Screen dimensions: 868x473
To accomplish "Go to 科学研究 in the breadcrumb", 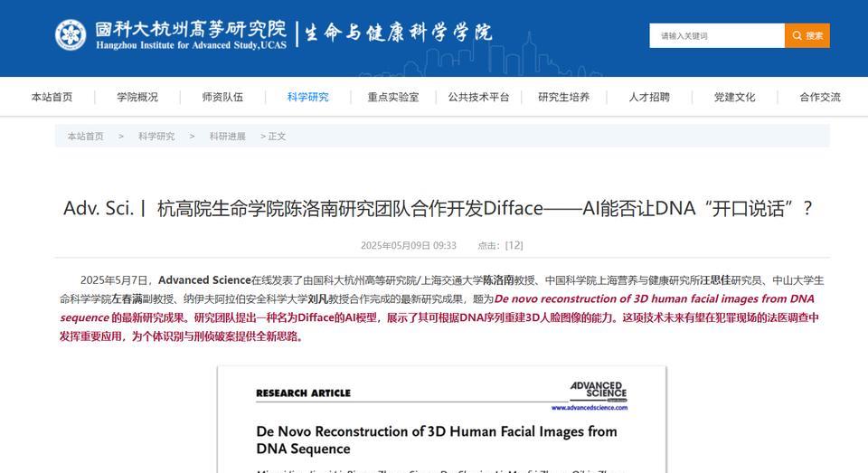I will [156, 137].
